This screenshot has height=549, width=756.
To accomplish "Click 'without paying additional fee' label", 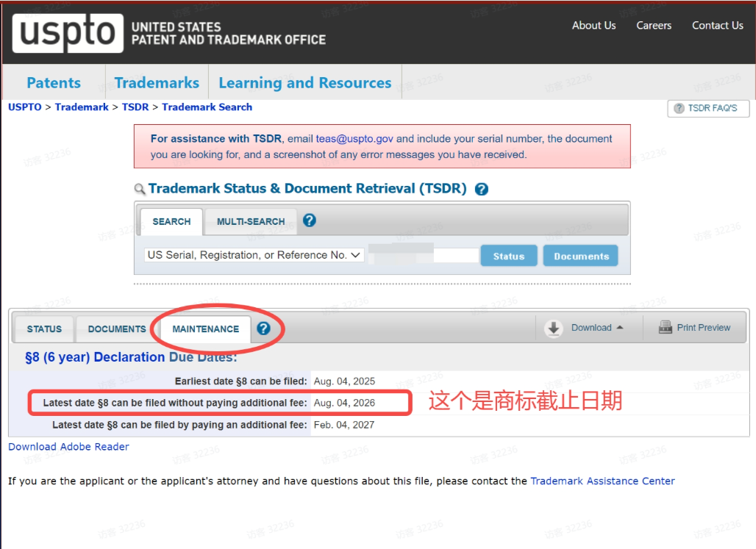I will pos(175,403).
